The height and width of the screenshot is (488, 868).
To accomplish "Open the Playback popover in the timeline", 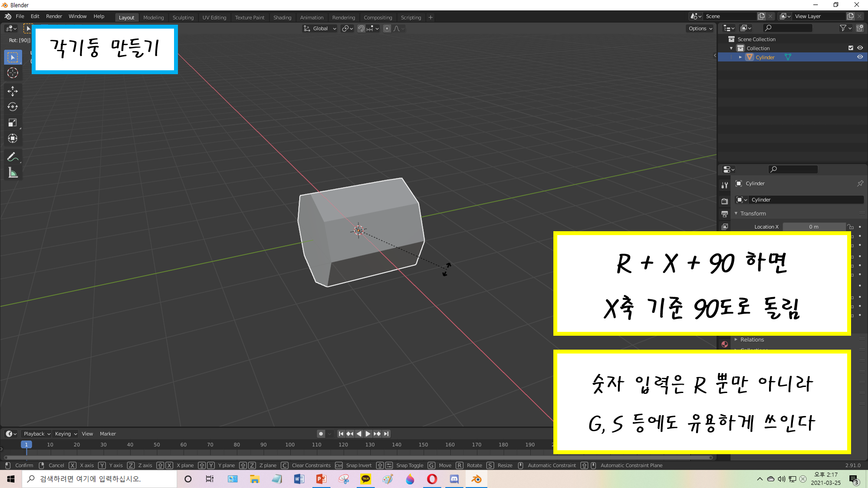I will pyautogui.click(x=37, y=434).
